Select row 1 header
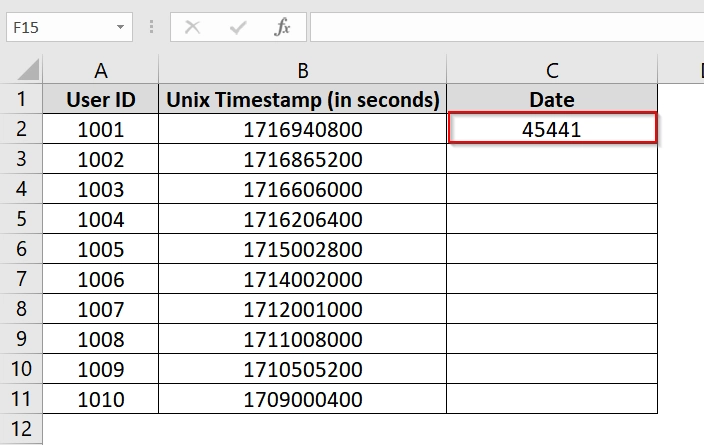This screenshot has height=445, width=704. [21, 99]
